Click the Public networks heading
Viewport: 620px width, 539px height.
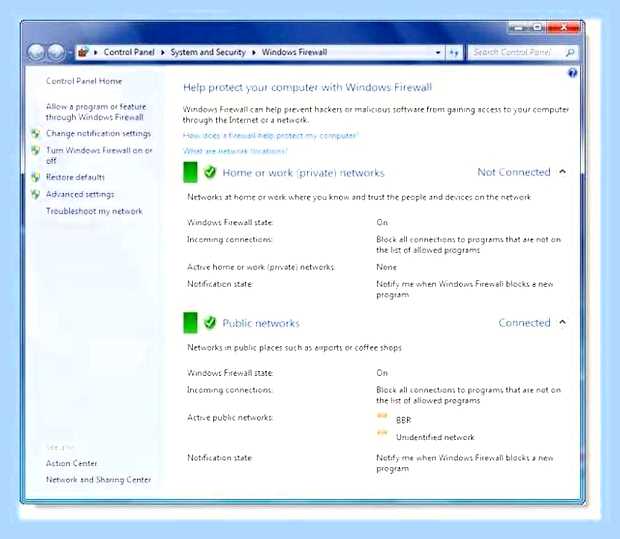[261, 323]
